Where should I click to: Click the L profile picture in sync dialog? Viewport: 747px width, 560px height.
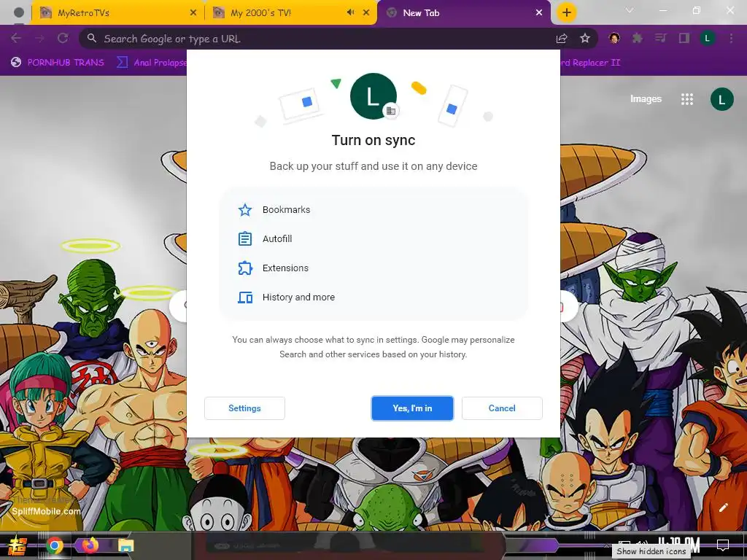coord(373,96)
